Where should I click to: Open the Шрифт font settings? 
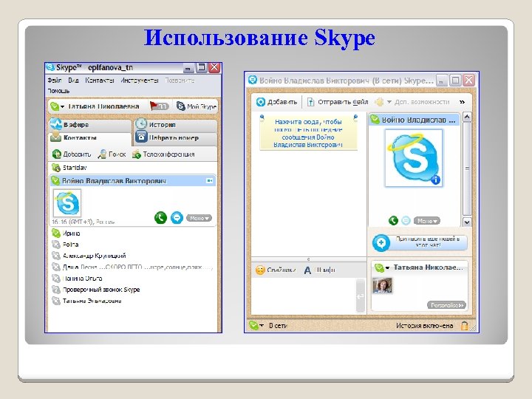(320, 270)
